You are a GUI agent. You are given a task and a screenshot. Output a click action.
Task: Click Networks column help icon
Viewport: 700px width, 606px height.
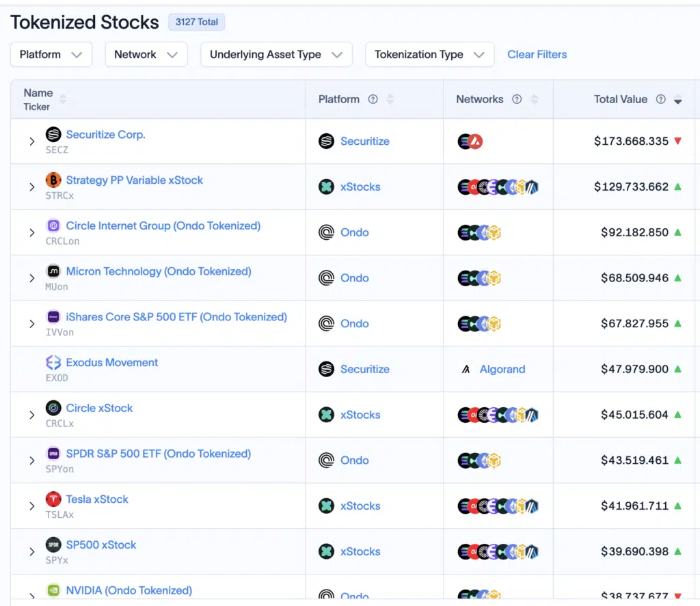[517, 99]
